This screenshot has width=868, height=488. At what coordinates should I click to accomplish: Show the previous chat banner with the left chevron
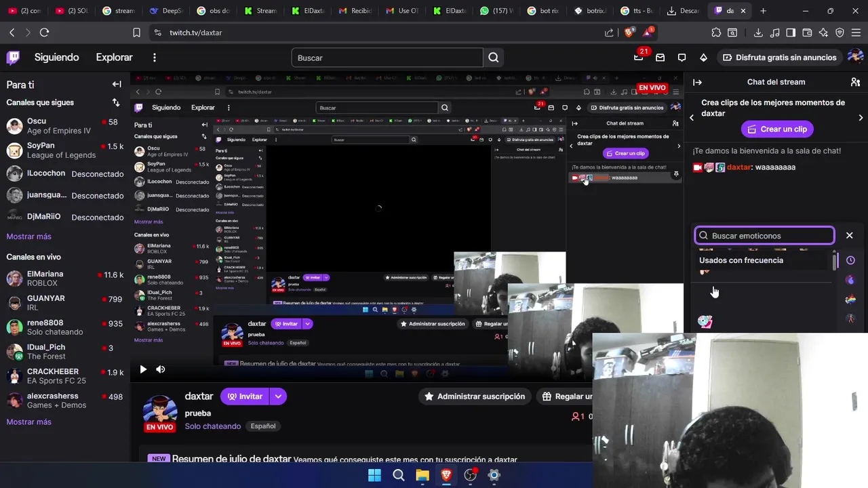[x=692, y=118]
